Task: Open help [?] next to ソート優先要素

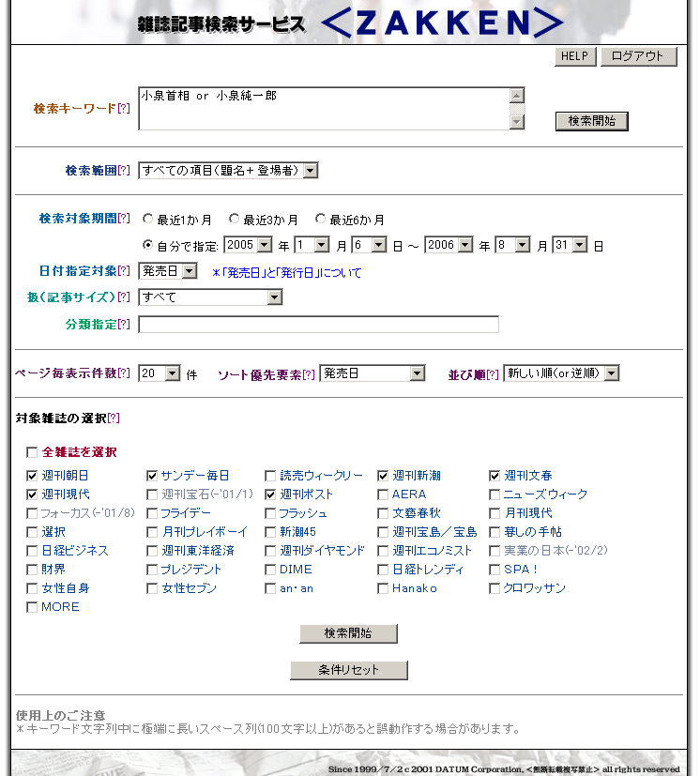Action: point(309,375)
